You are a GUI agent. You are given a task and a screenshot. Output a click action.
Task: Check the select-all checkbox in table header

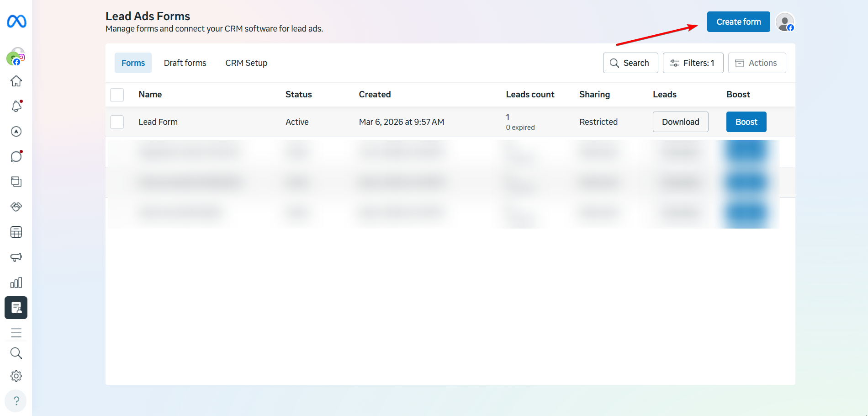tap(117, 95)
